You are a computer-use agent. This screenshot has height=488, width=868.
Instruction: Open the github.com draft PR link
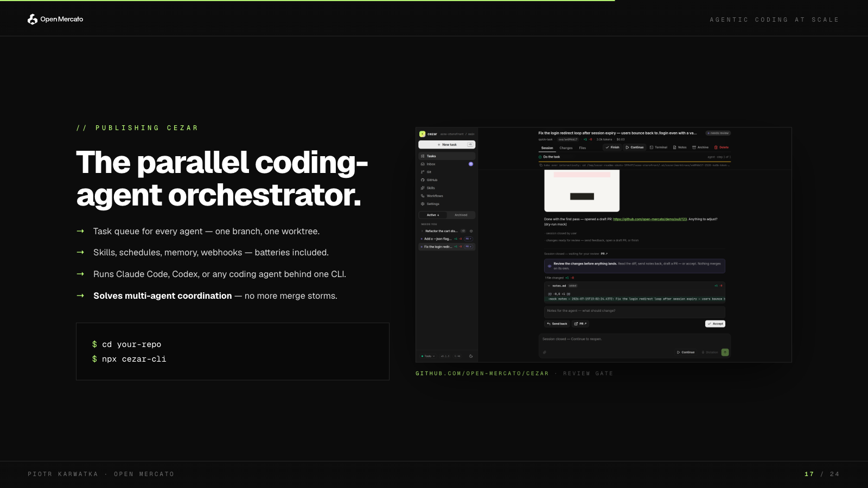pos(650,219)
